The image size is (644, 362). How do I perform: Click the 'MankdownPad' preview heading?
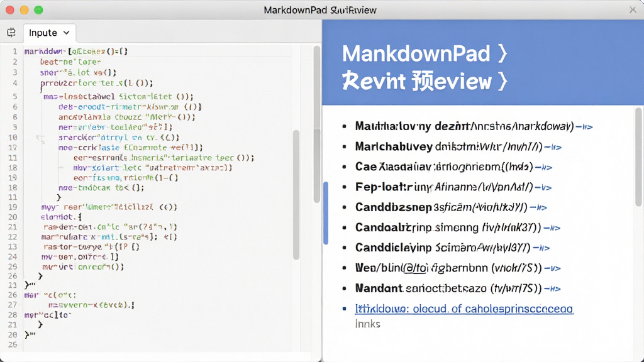[x=416, y=54]
